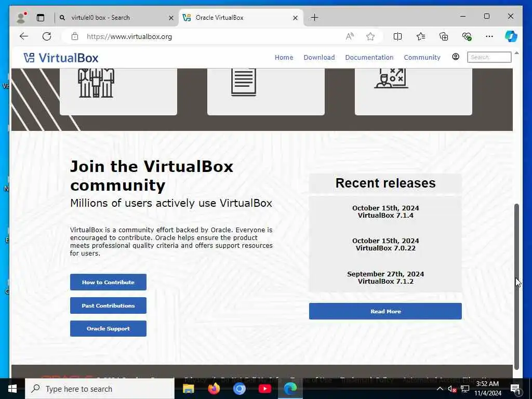
Task: Open Settings and more ellipsis menu
Action: pyautogui.click(x=489, y=36)
